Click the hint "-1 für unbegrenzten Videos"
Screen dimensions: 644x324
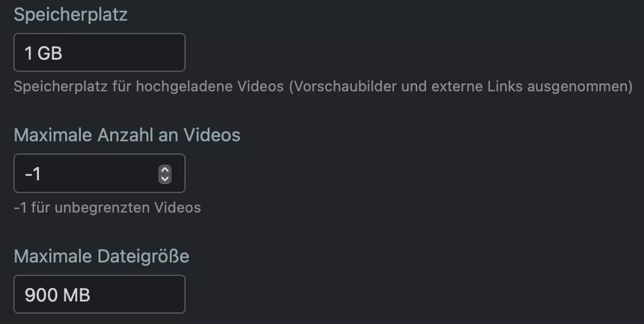pyautogui.click(x=107, y=208)
